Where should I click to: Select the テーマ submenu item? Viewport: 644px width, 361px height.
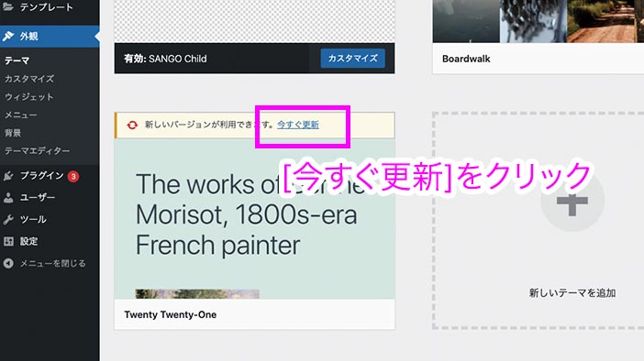click(x=17, y=60)
